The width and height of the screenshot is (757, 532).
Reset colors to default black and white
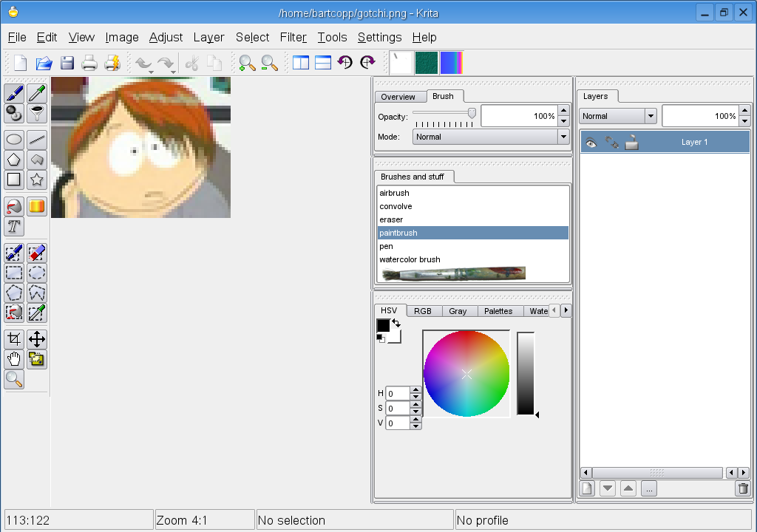381,338
